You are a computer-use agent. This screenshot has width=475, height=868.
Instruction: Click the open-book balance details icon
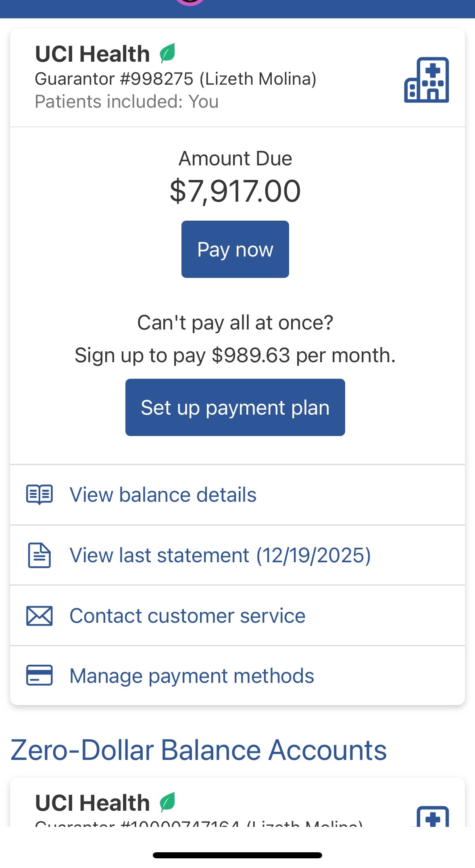point(40,494)
